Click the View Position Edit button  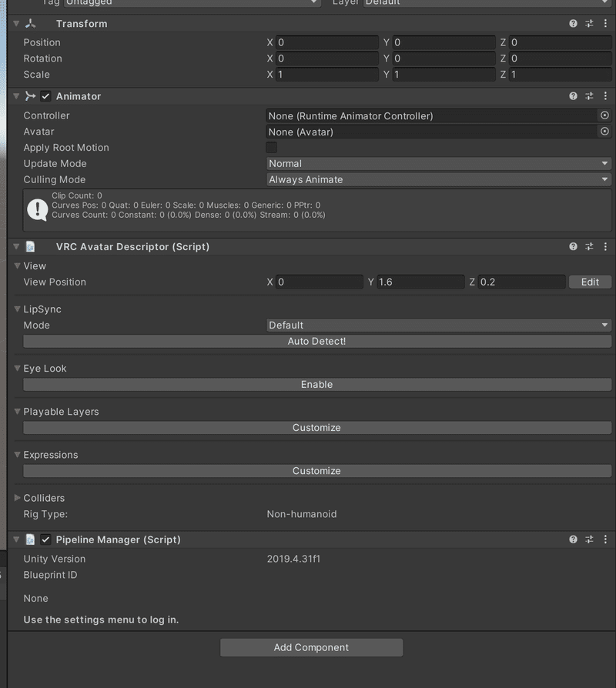pos(590,282)
